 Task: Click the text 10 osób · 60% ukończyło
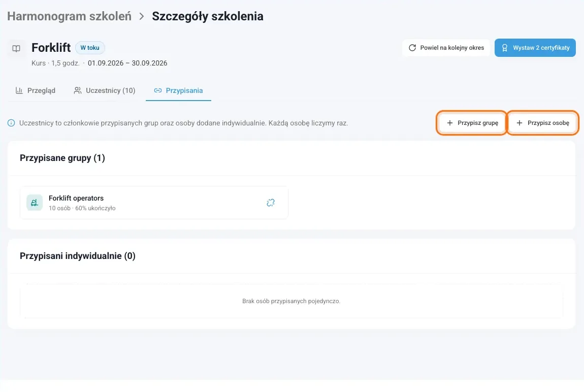pos(82,208)
